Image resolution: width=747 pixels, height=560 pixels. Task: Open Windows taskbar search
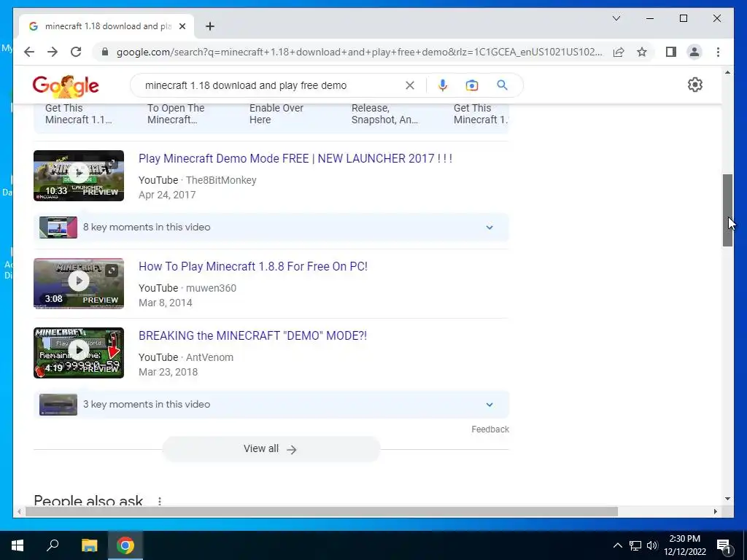pos(53,545)
